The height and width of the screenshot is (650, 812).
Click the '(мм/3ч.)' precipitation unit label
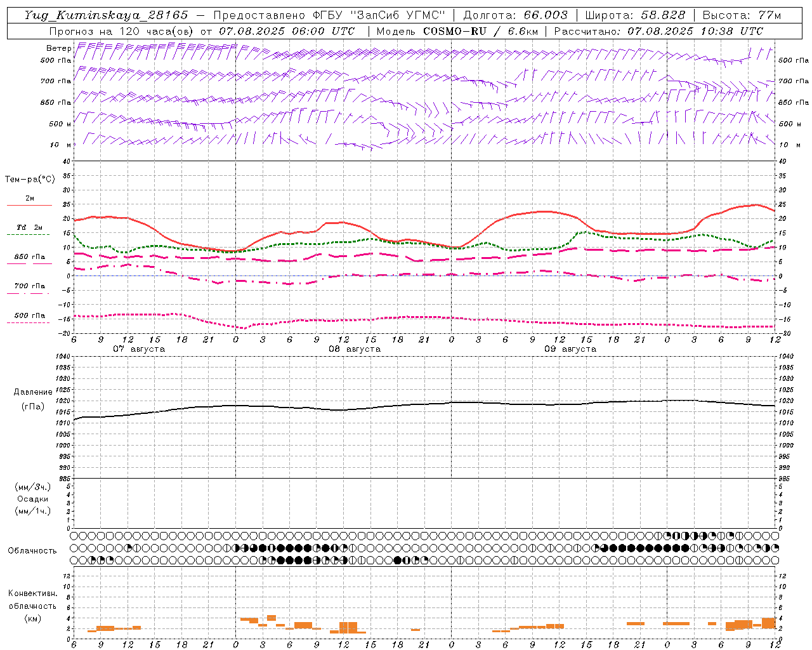coord(33,487)
